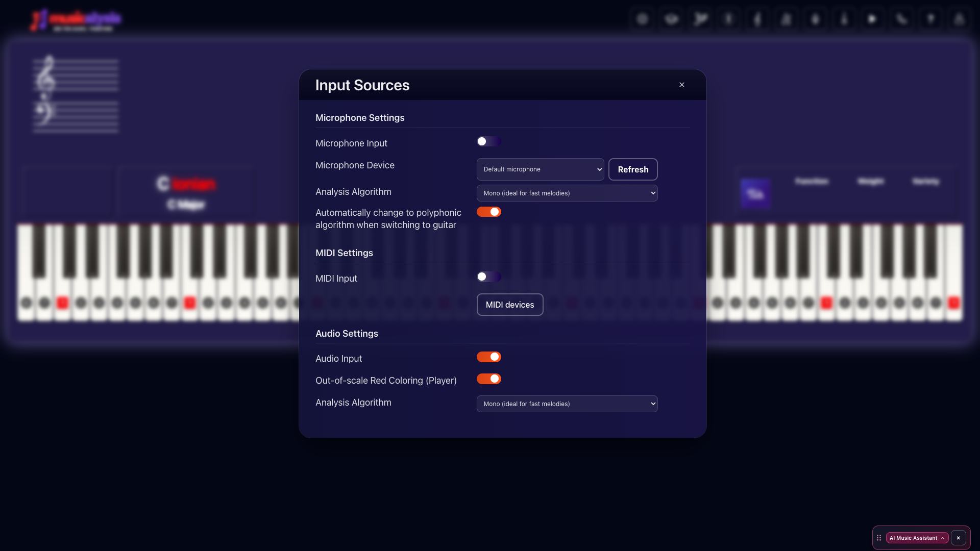980x551 pixels.
Task: Enable the MIDI Input switch
Action: 488,277
